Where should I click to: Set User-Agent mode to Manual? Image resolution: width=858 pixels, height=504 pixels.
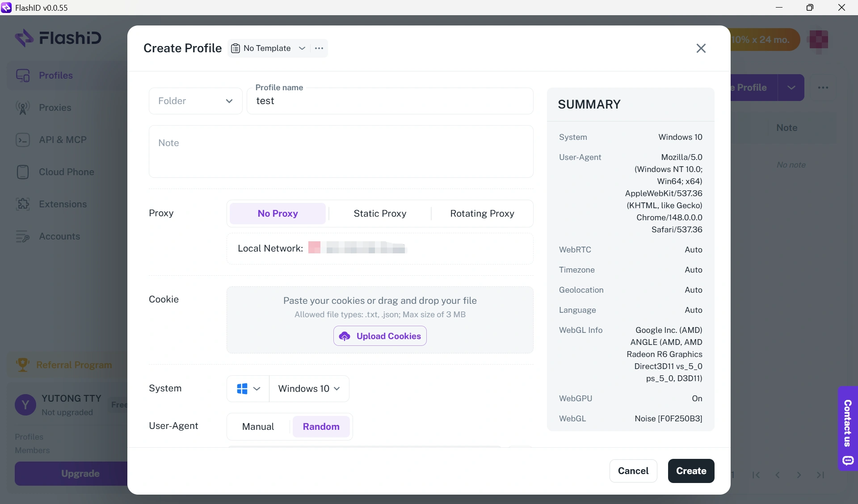click(258, 427)
